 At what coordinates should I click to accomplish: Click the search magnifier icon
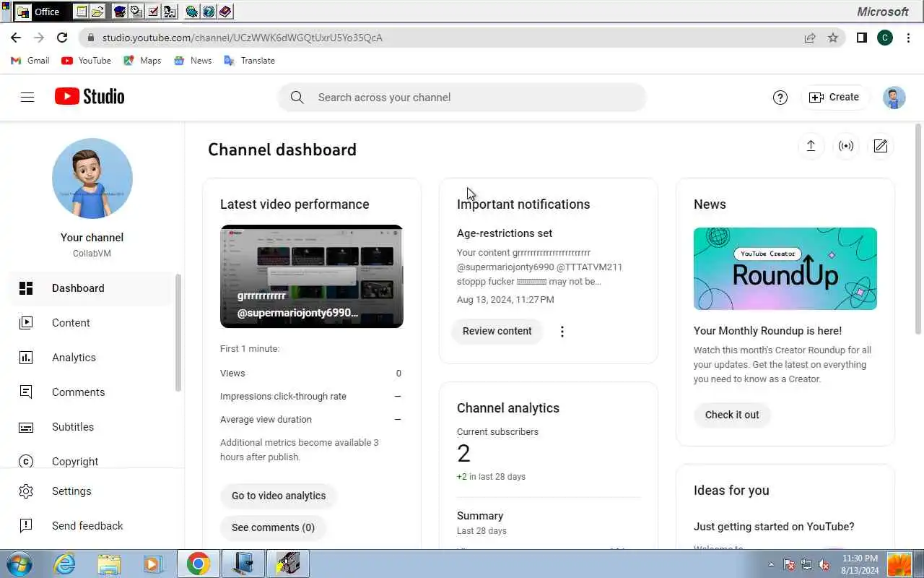[x=297, y=98]
